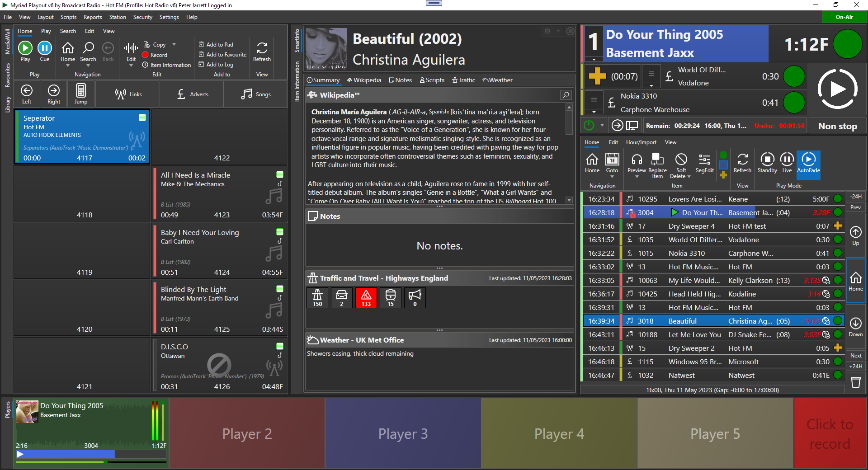Toggle the Non stop mode button
This screenshot has width=868, height=470.
837,126
